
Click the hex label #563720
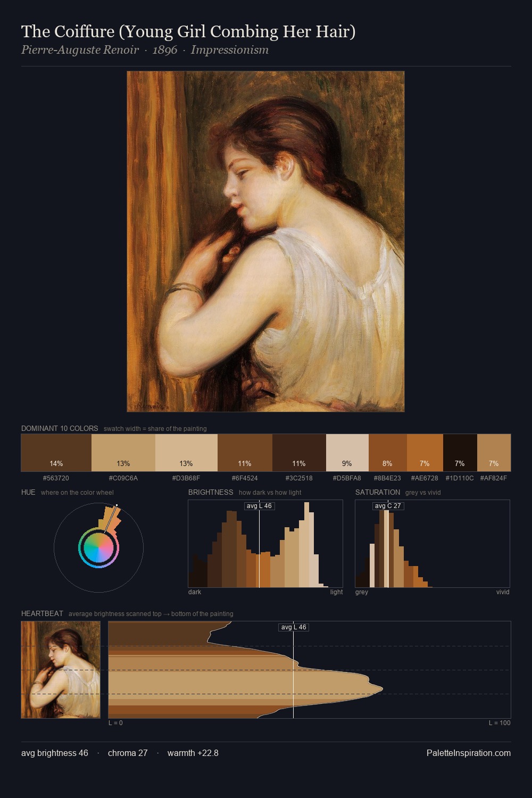pyautogui.click(x=56, y=478)
